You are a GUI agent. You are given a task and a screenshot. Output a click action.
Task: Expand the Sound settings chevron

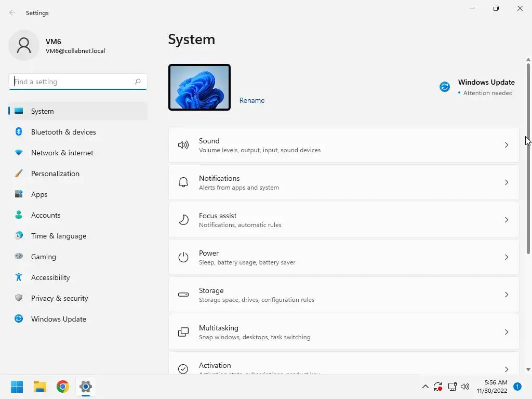click(x=506, y=145)
